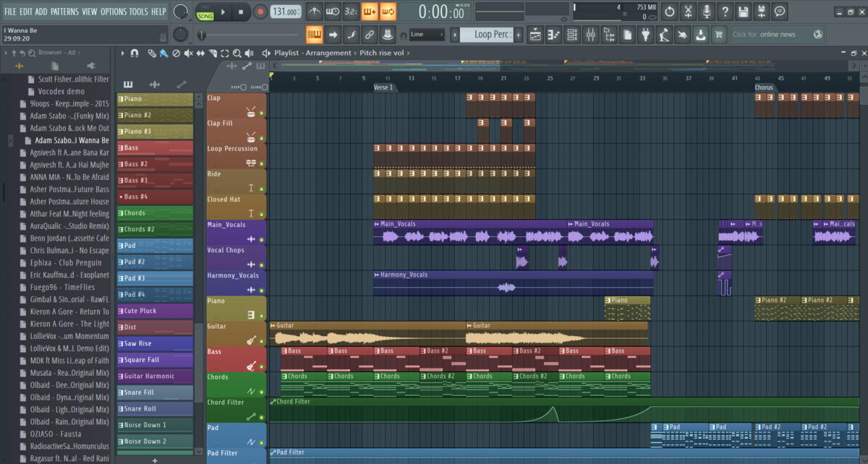Mute the Guitar track

pos(263,341)
